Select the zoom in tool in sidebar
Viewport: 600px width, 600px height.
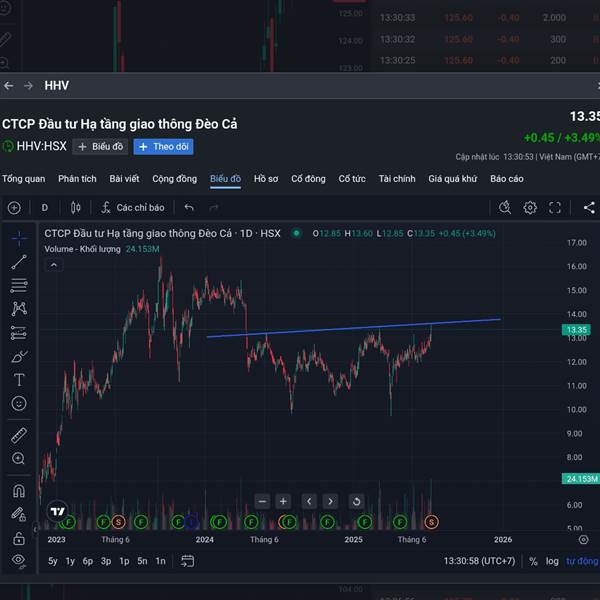tap(19, 458)
